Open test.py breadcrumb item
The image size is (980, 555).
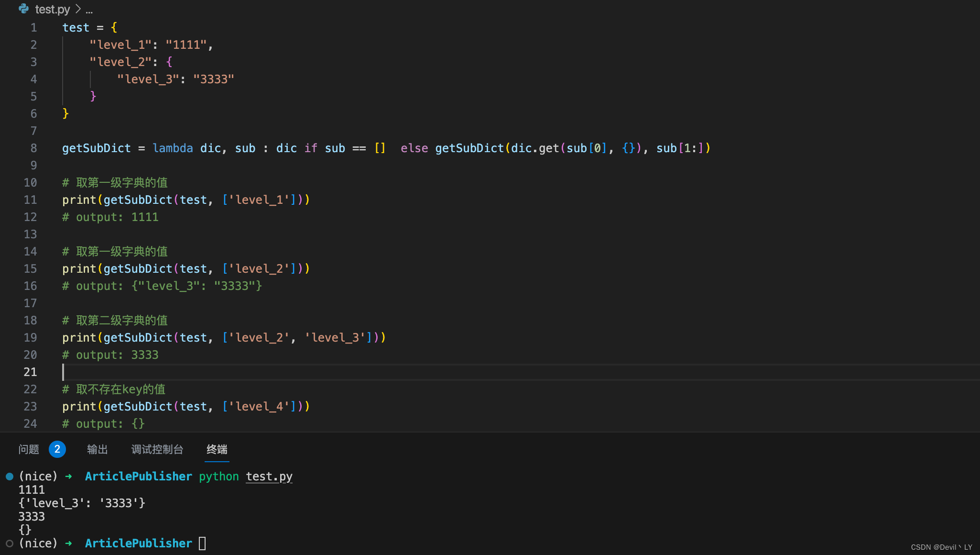coord(53,9)
